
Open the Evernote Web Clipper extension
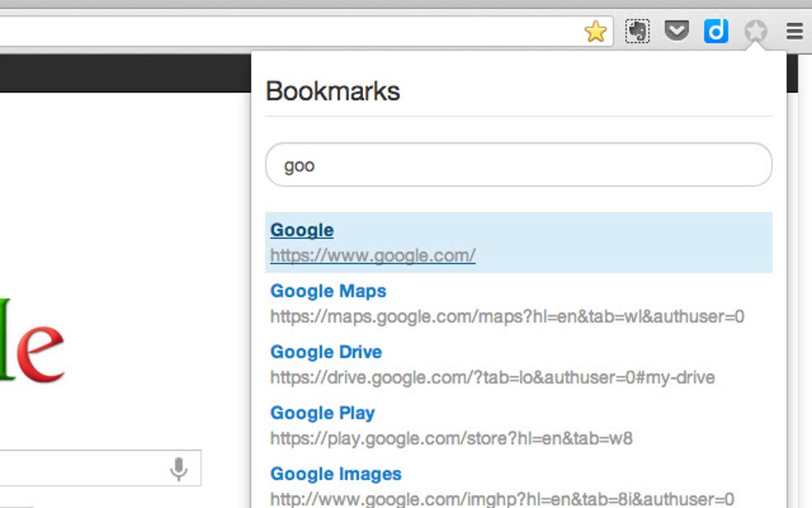point(636,31)
